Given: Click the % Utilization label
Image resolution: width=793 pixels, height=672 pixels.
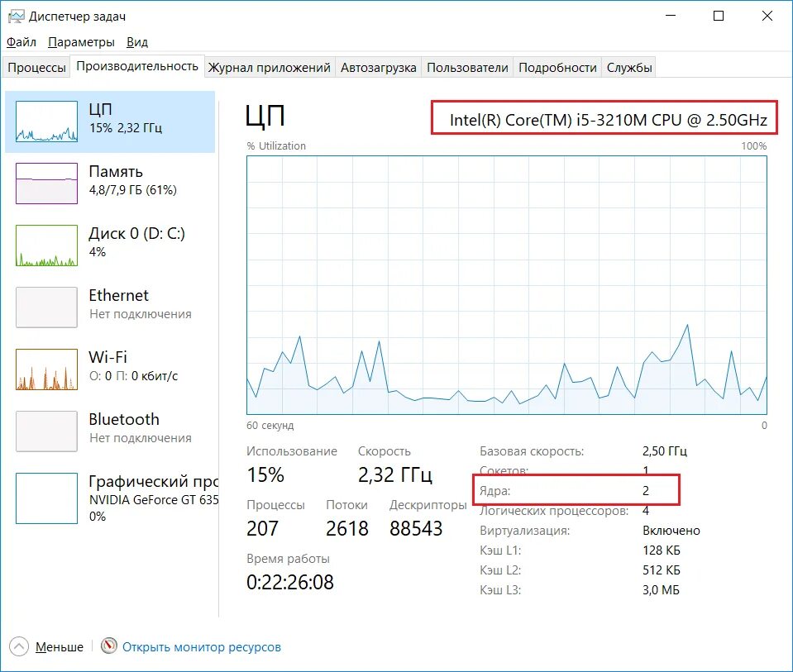Looking at the screenshot, I should point(276,145).
